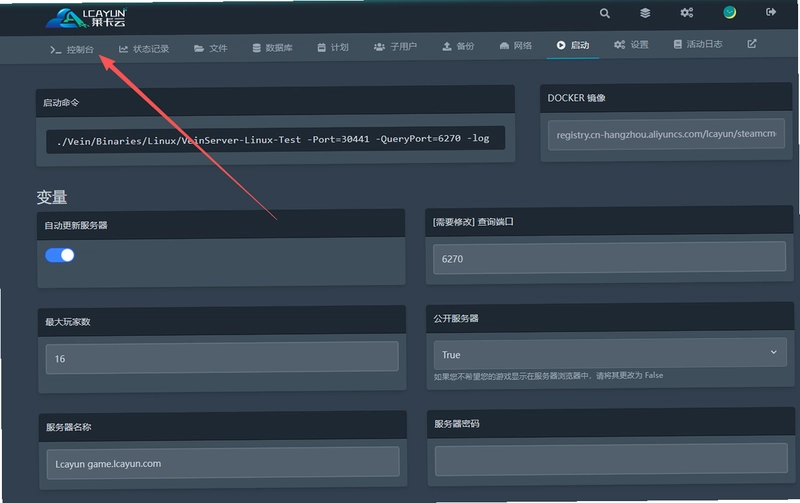This screenshot has height=503, width=800.
Task: Click the 最大玩家数 field with 16
Action: tap(222, 358)
